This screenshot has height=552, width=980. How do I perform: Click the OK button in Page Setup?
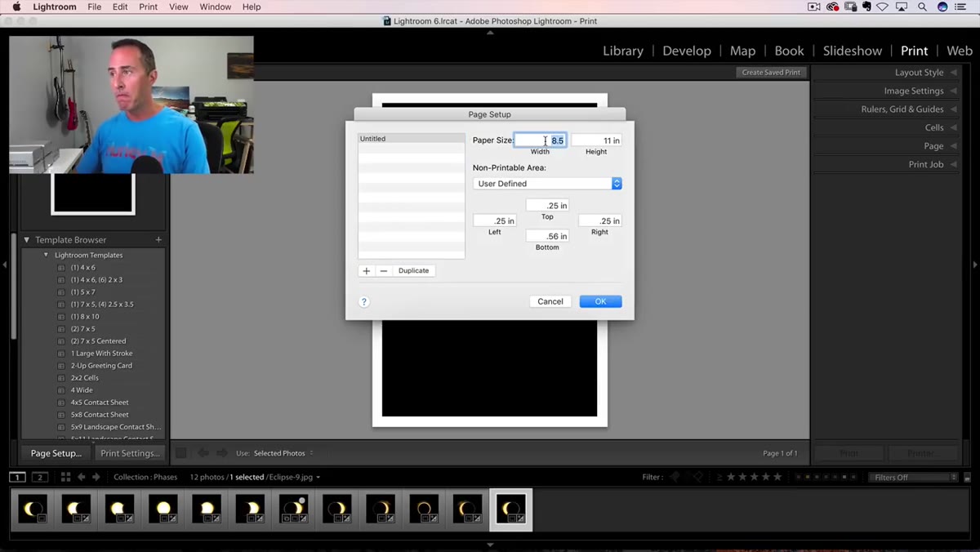600,301
